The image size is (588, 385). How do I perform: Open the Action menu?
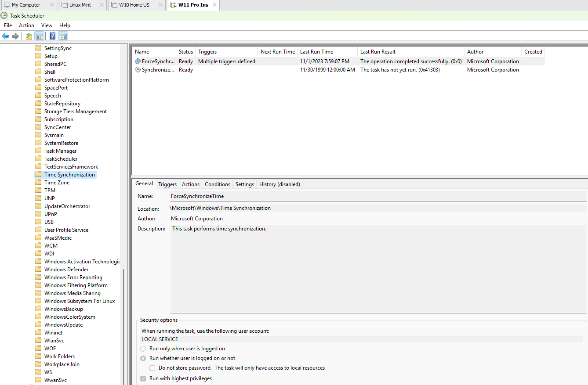pyautogui.click(x=26, y=25)
